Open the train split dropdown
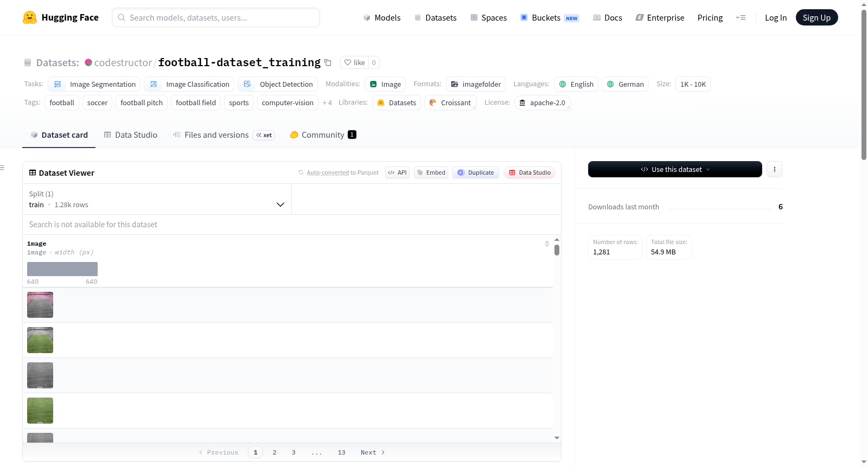 pyautogui.click(x=157, y=199)
